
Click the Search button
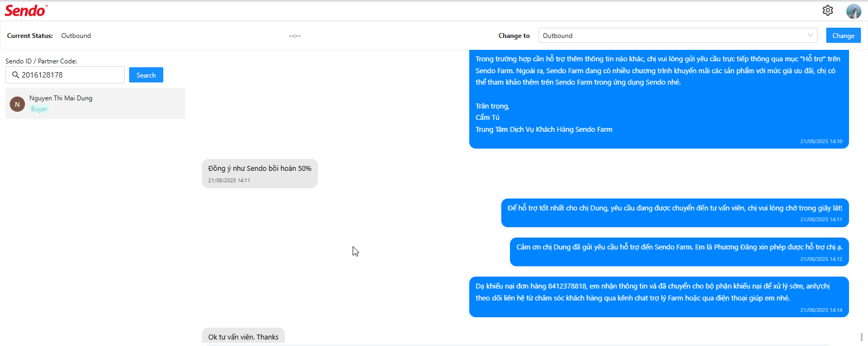coord(146,75)
